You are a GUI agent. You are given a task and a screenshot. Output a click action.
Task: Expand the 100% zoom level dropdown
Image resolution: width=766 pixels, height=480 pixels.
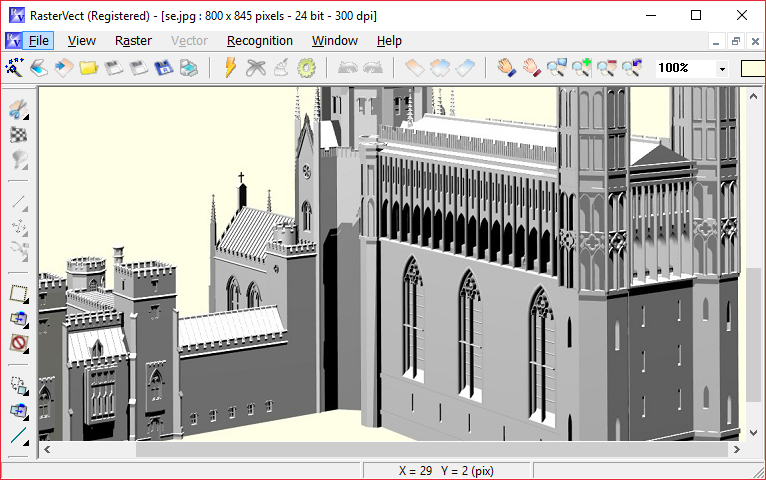pyautogui.click(x=722, y=69)
